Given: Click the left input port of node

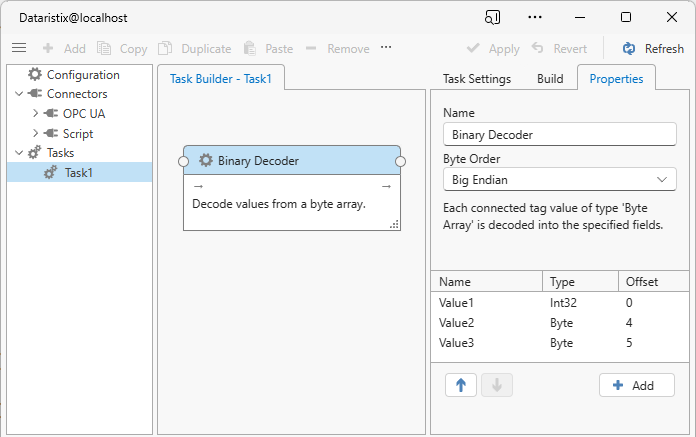Looking at the screenshot, I should pos(184,160).
